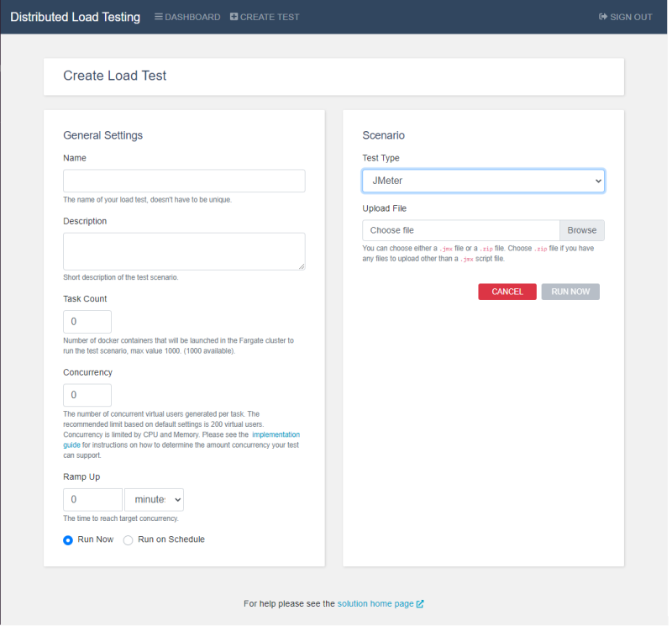Click the General Settings heading
This screenshot has width=672, height=626.
point(102,135)
